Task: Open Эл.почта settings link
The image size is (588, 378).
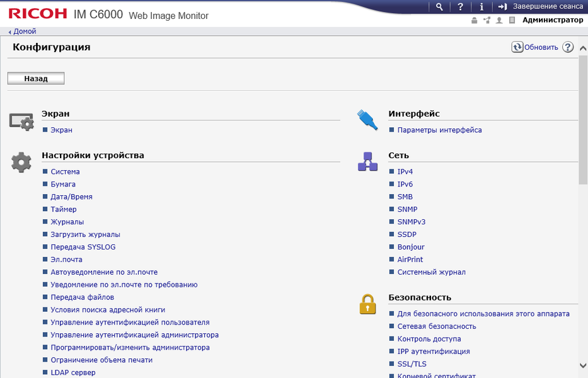Action: [66, 260]
